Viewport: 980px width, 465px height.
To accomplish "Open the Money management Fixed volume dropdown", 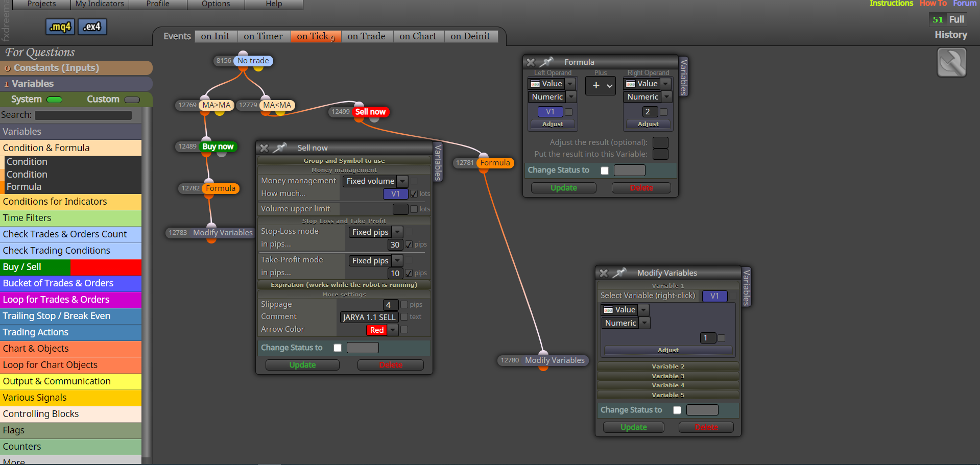I will (375, 181).
